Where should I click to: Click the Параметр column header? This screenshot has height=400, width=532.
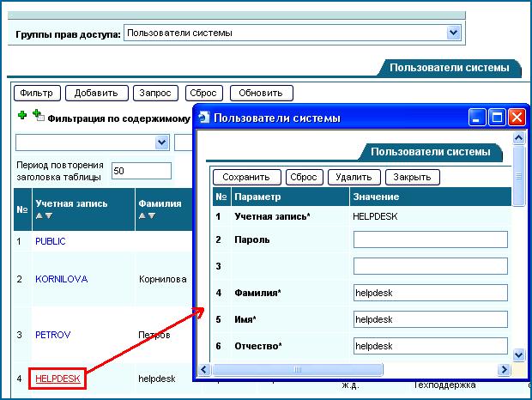pos(290,197)
